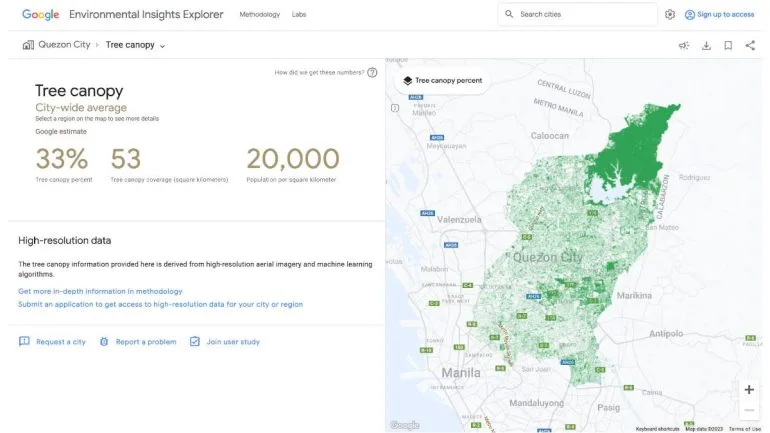Viewport: 770px width, 433px height.
Task: Click the 20,000 population density value
Action: coord(293,159)
